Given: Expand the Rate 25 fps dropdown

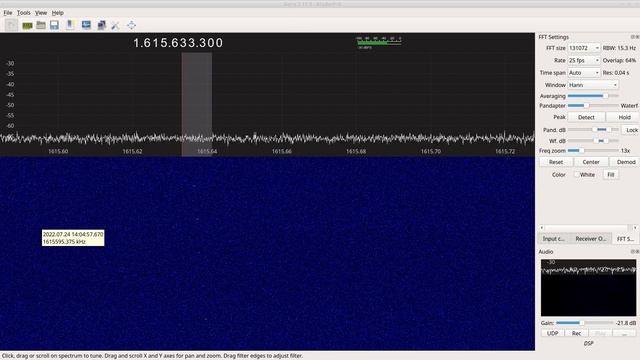Looking at the screenshot, I should pyautogui.click(x=584, y=60).
